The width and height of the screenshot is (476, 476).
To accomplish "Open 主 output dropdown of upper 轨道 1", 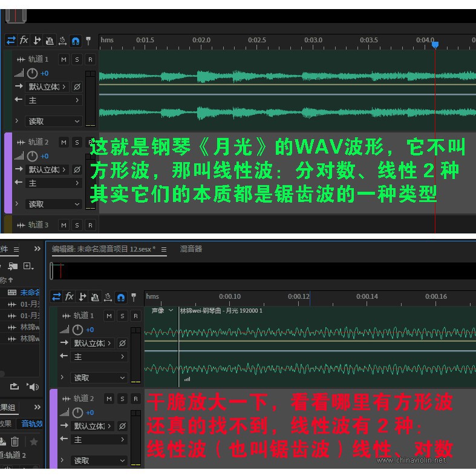I will tap(53, 100).
